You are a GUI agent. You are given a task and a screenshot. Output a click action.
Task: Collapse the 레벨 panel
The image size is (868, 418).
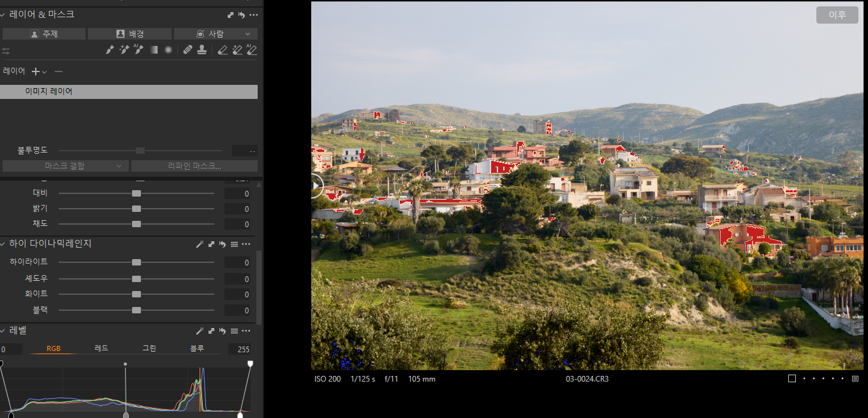click(x=3, y=331)
